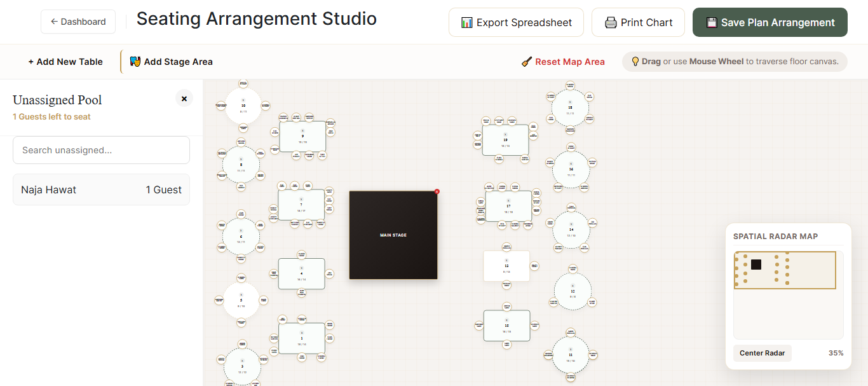This screenshot has width=868, height=386.
Task: Click '1 Guests left to seat' text
Action: [x=51, y=117]
